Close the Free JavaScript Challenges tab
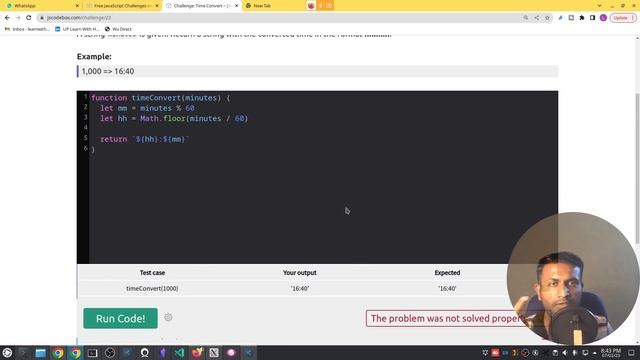640x360 pixels. 157,6
